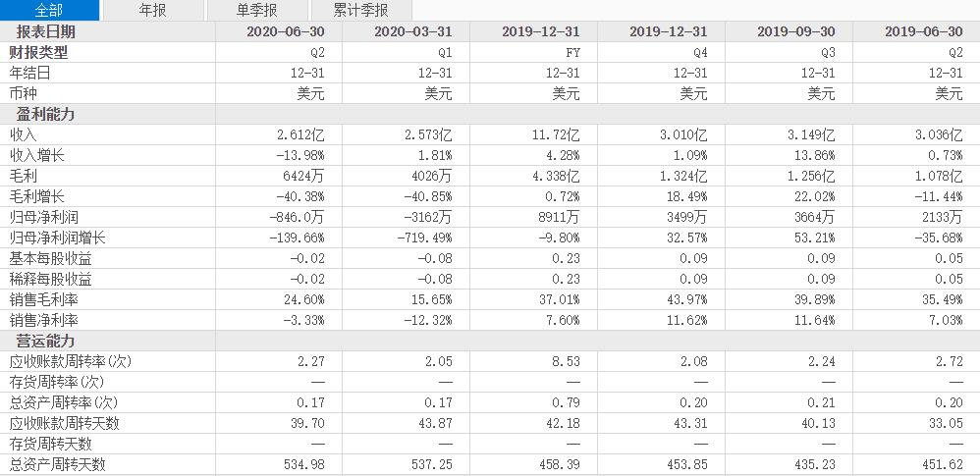Image resolution: width=980 pixels, height=476 pixels.
Task: Click the 11.72亿 FY revenue cell
Action: coord(560,134)
